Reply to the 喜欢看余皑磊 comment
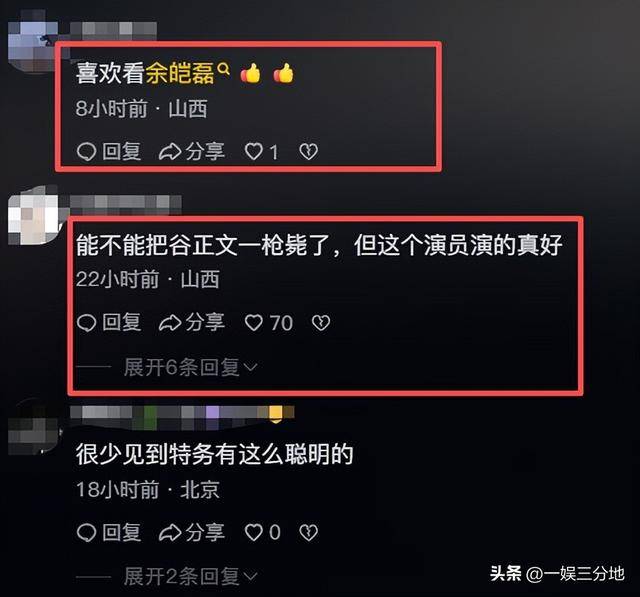 tap(109, 152)
